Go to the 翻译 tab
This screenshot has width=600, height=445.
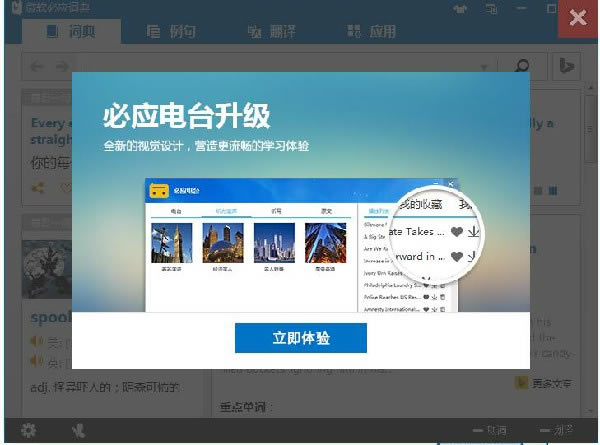click(x=272, y=31)
